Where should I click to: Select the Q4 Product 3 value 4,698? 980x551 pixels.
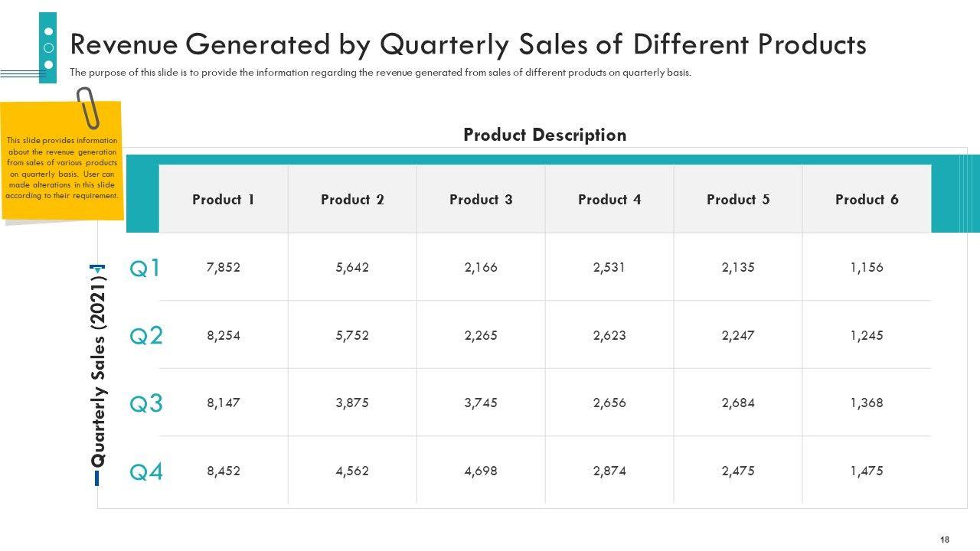[481, 471]
